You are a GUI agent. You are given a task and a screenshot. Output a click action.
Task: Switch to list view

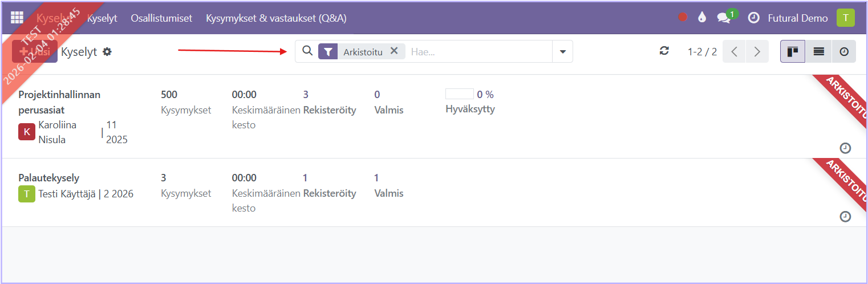tap(819, 51)
